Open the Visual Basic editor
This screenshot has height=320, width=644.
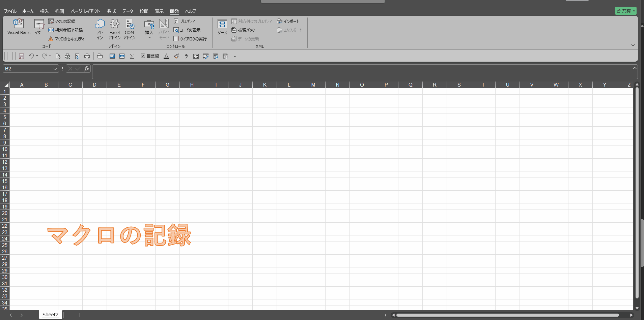(x=19, y=27)
